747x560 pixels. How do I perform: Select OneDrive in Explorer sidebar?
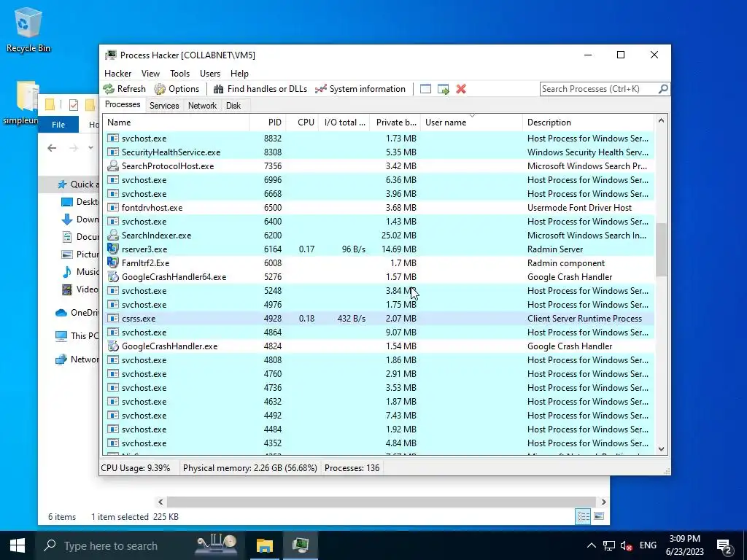77,313
